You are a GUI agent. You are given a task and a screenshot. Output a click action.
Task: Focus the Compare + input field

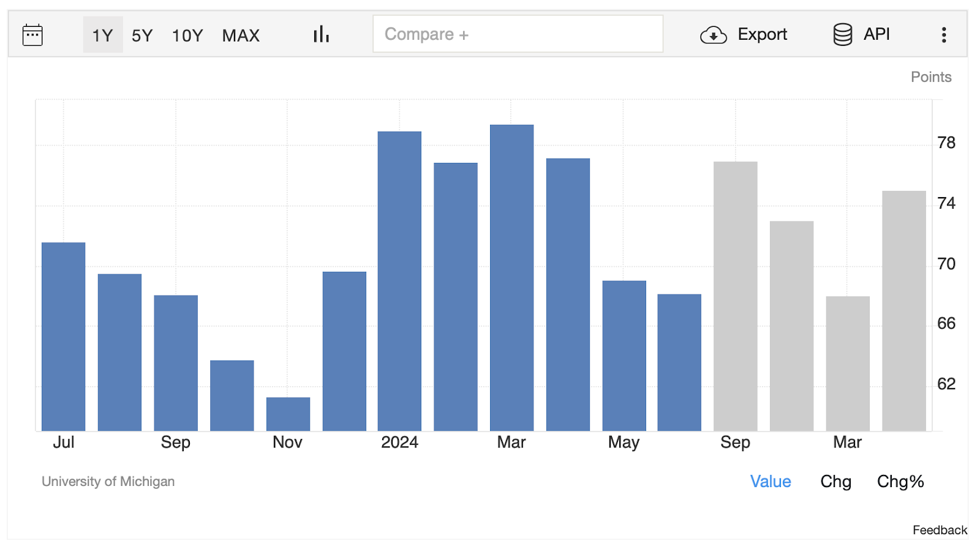tap(518, 34)
